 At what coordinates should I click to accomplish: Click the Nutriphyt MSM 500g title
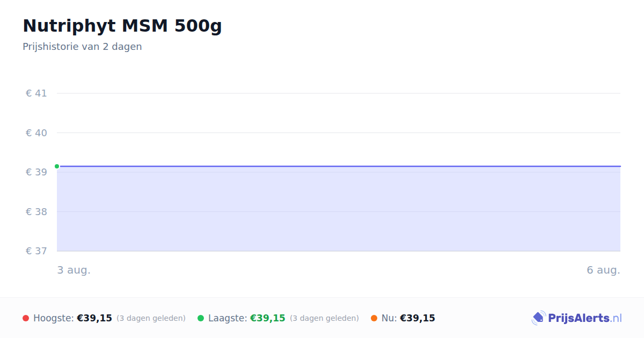[122, 26]
